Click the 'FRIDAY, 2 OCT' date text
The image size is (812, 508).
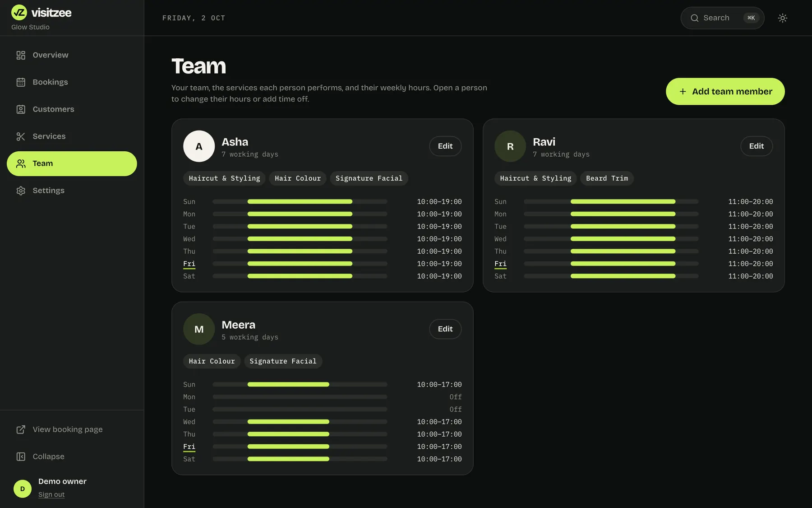click(x=194, y=18)
